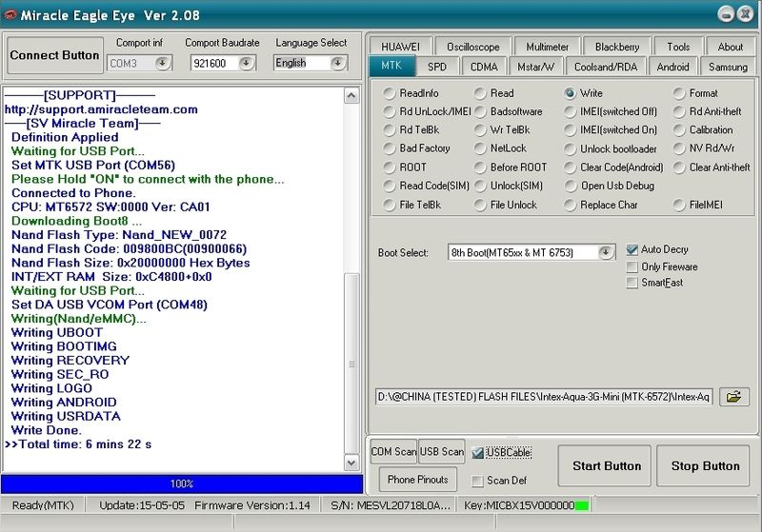Click the folder browse icon next to file path
Viewport: 762px width, 532px height.
pos(733,397)
